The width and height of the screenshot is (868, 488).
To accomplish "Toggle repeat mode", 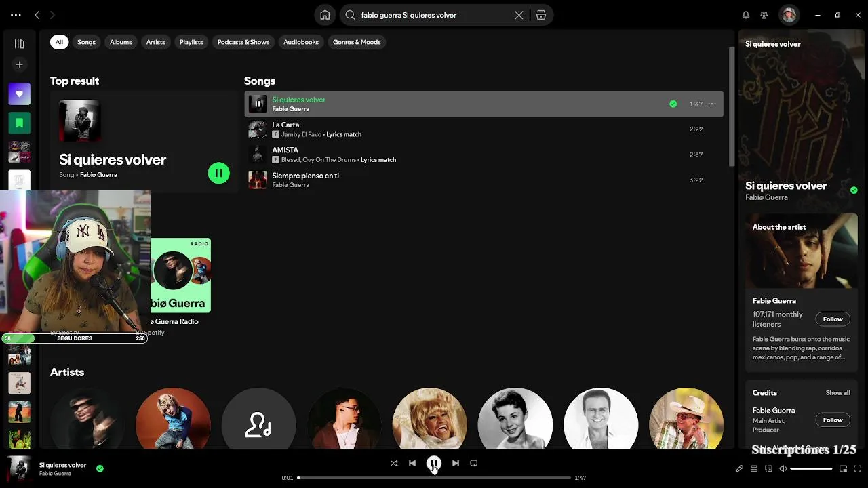I will [474, 464].
